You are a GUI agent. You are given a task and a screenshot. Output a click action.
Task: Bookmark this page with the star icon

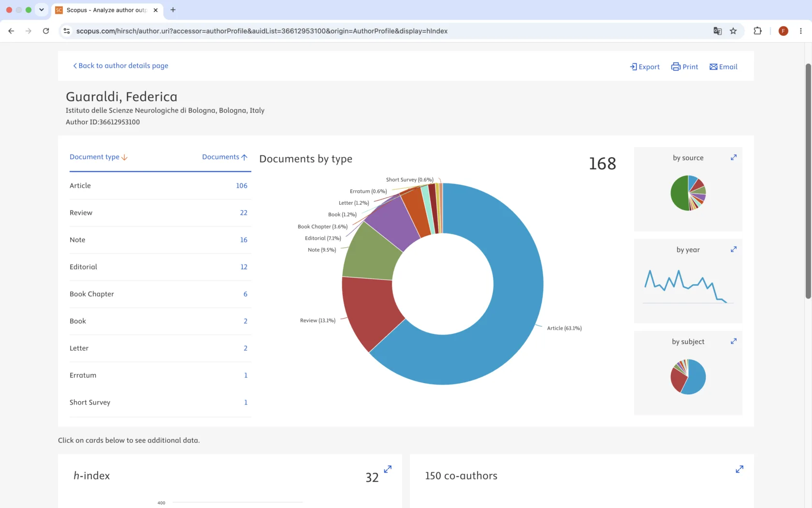coord(733,31)
